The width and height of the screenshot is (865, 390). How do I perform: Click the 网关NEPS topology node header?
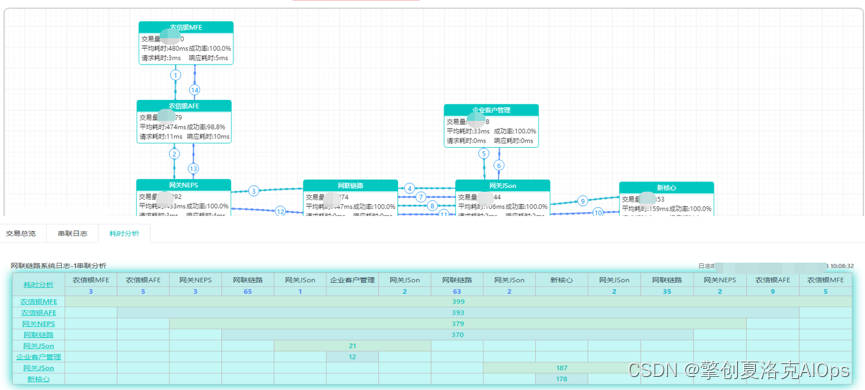point(184,184)
